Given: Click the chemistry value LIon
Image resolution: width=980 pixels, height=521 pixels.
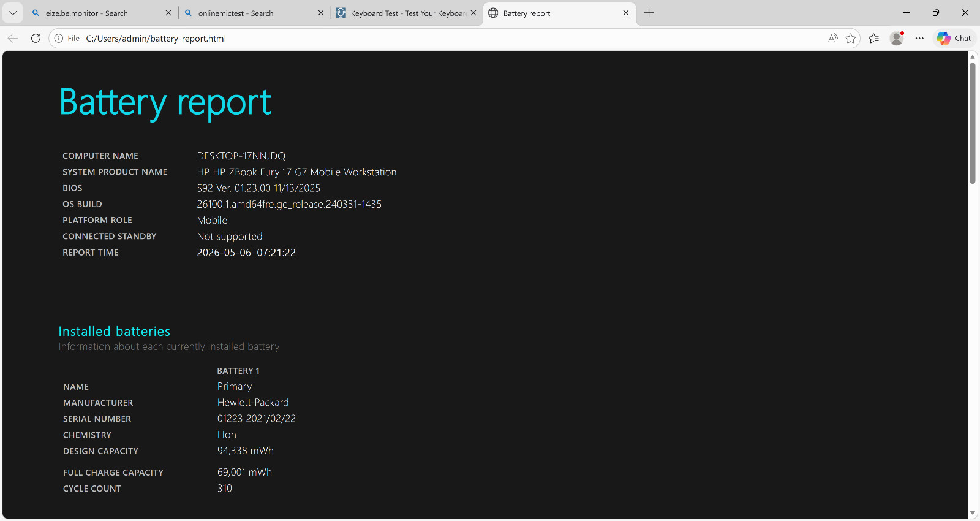Looking at the screenshot, I should pos(227,435).
